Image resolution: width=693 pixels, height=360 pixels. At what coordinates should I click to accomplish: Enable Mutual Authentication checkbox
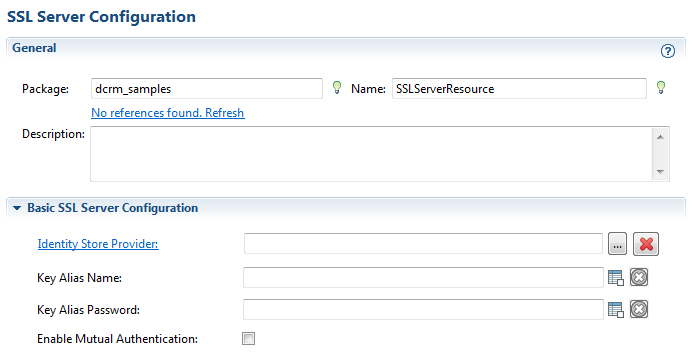tap(248, 339)
